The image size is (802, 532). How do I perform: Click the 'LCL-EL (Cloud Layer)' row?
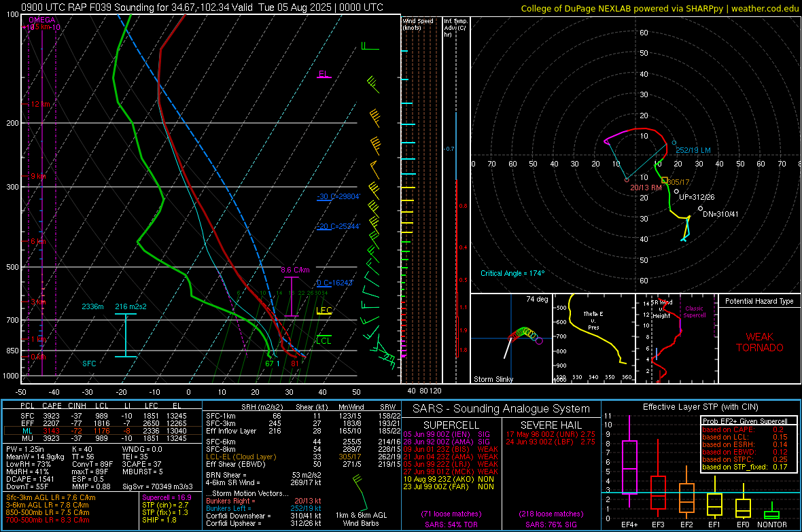click(303, 457)
